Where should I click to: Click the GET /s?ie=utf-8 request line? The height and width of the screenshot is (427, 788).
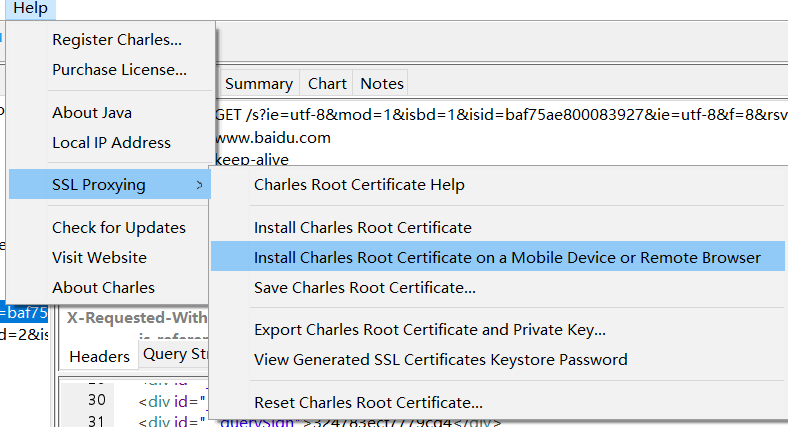pyautogui.click(x=501, y=115)
